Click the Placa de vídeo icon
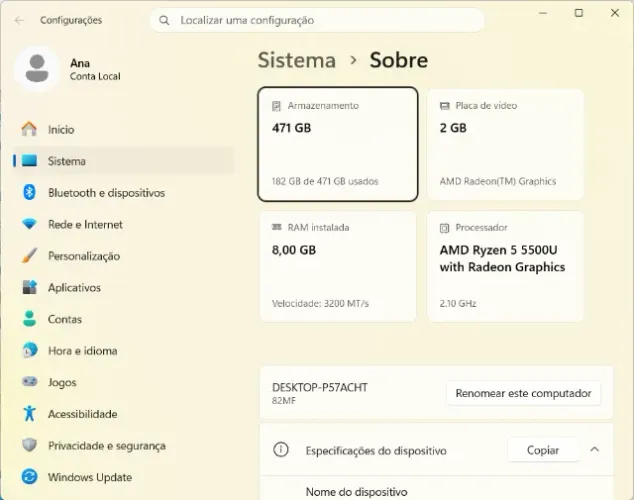The width and height of the screenshot is (634, 500). coord(444,105)
